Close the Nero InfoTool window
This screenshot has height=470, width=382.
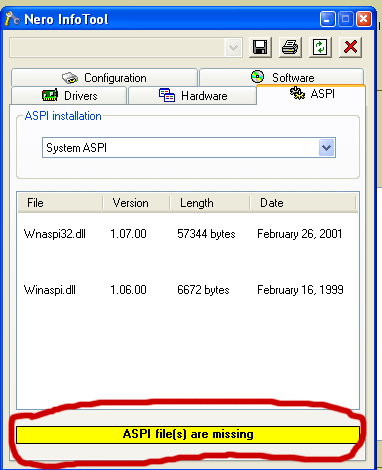(363, 19)
